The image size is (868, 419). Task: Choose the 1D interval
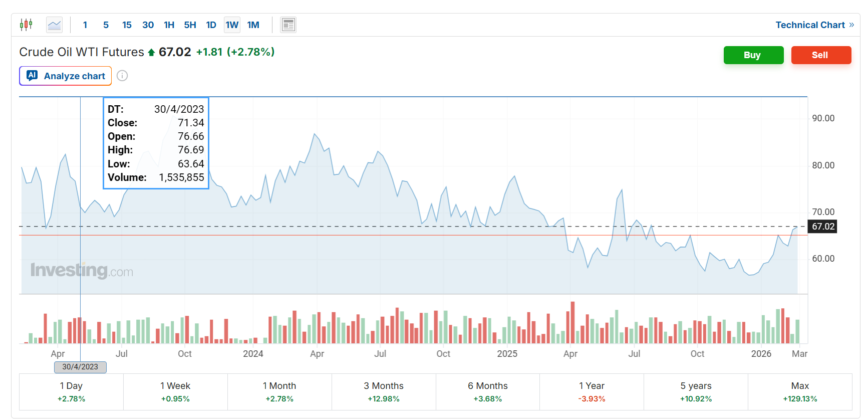click(211, 25)
